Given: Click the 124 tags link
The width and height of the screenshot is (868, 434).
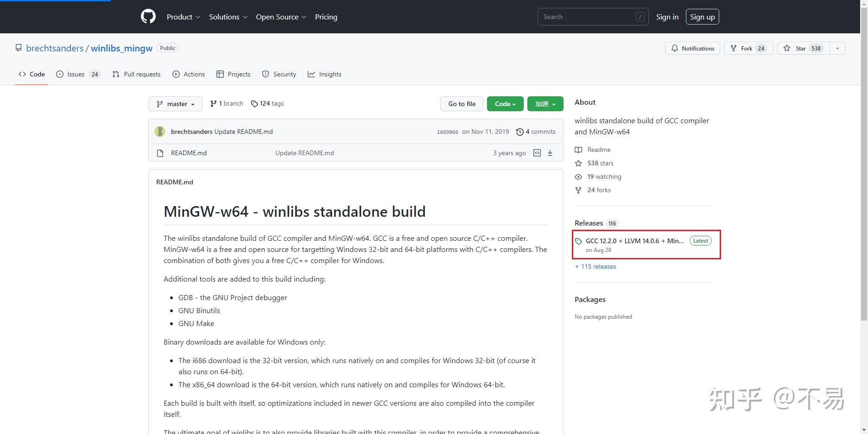Looking at the screenshot, I should pos(267,104).
